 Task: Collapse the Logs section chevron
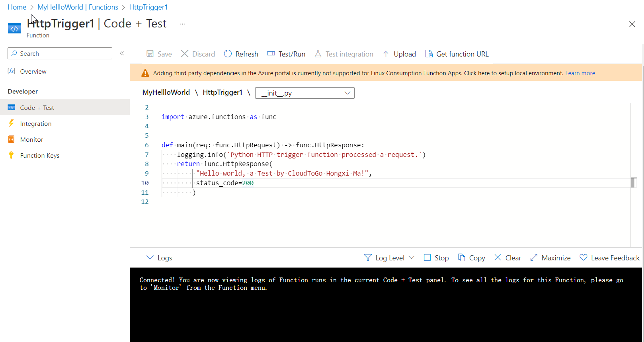(150, 258)
